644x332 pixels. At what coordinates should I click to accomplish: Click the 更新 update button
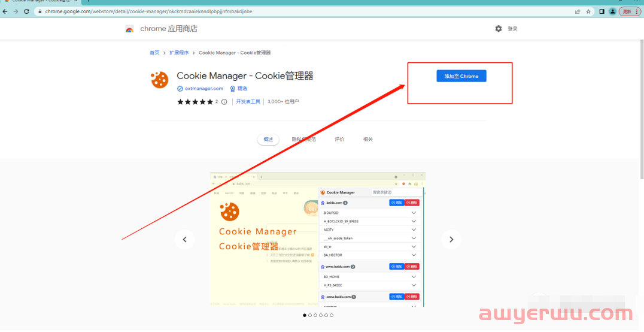(627, 11)
